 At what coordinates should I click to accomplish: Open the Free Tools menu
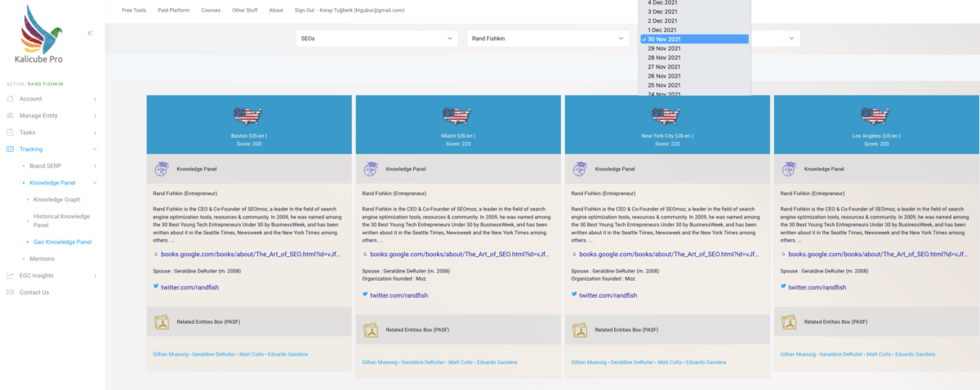133,11
